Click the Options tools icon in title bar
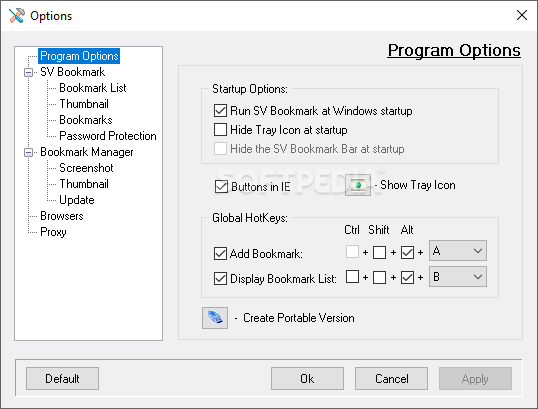The height and width of the screenshot is (409, 538). (x=17, y=15)
